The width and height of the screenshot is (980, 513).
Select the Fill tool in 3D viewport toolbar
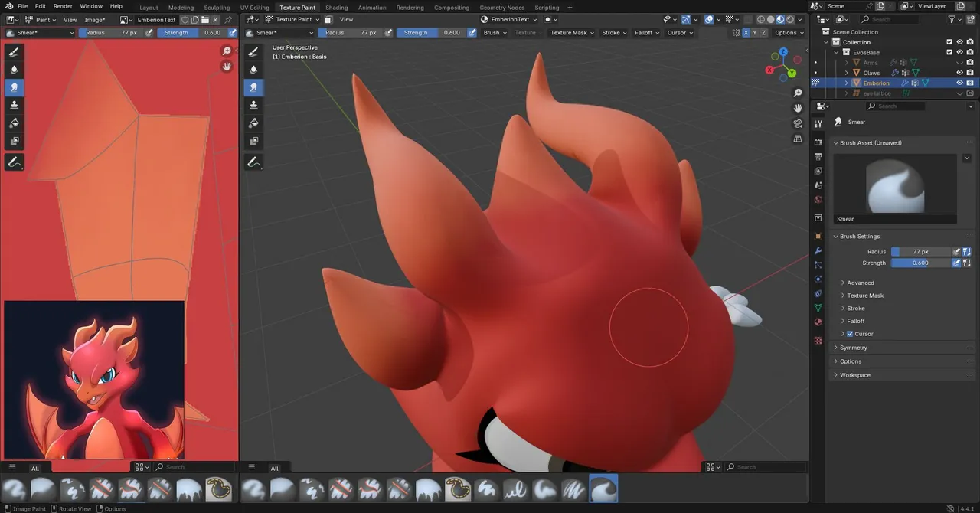pos(253,123)
